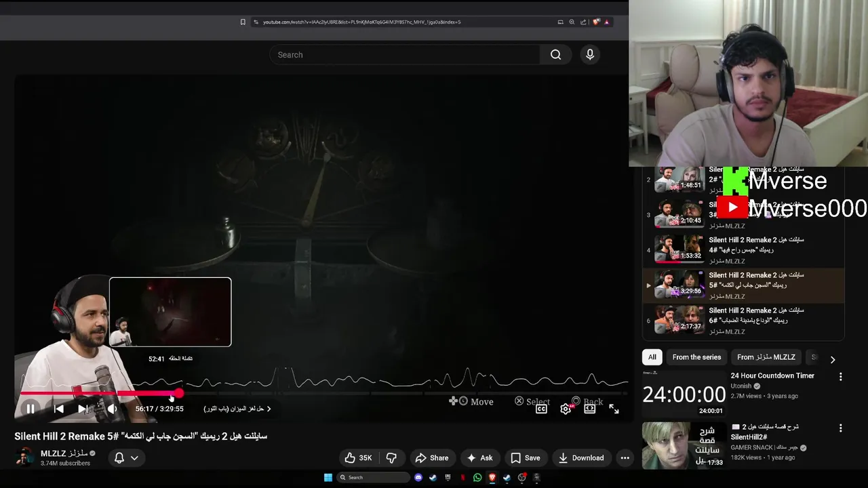
Task: Select the From the series chip
Action: pyautogui.click(x=696, y=357)
